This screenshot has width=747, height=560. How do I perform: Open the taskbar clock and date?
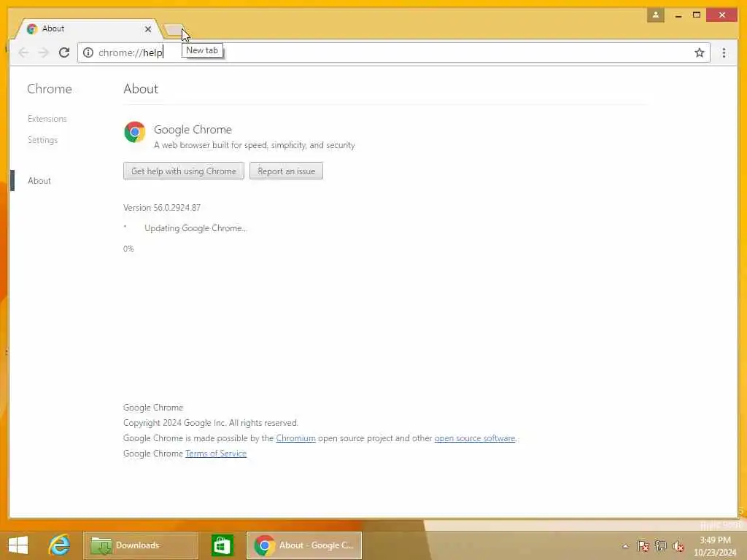(715, 546)
